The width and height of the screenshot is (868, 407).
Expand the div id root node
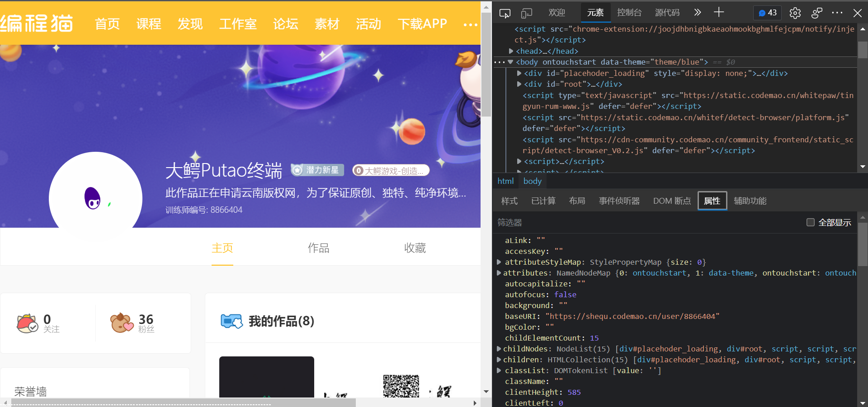[x=519, y=84]
